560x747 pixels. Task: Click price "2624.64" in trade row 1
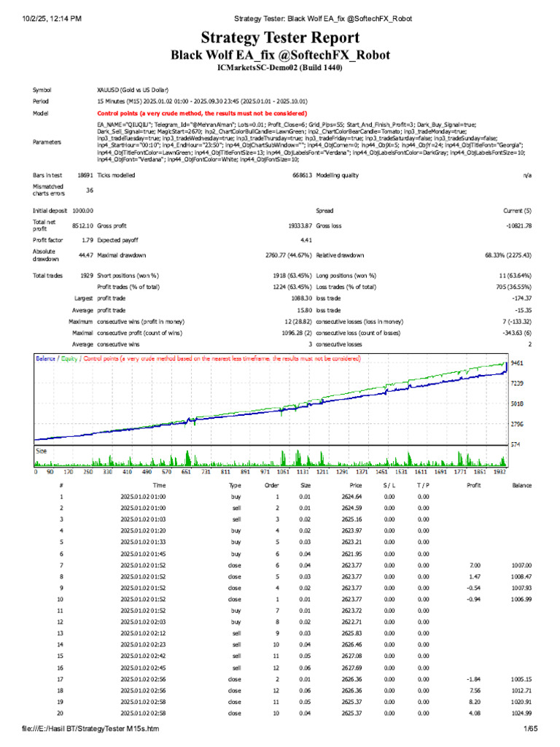(x=351, y=497)
